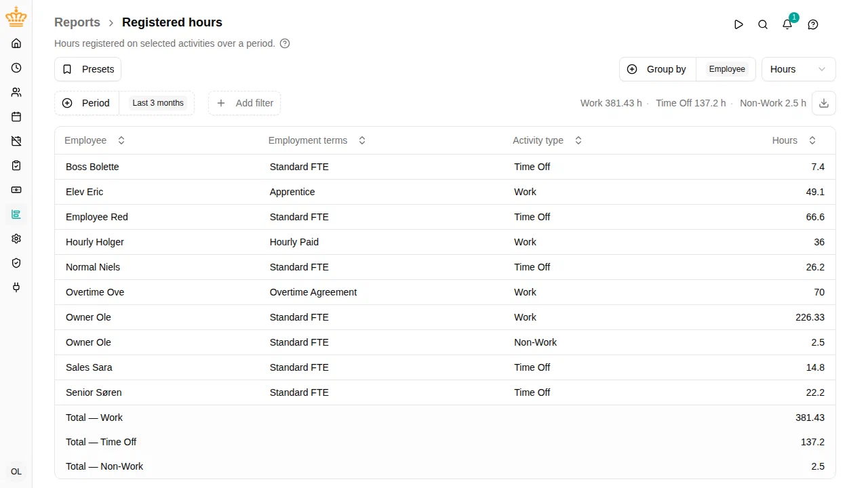Screen dimensions: 868x488
Task: Open the employees people icon in sidebar
Action: [x=16, y=92]
